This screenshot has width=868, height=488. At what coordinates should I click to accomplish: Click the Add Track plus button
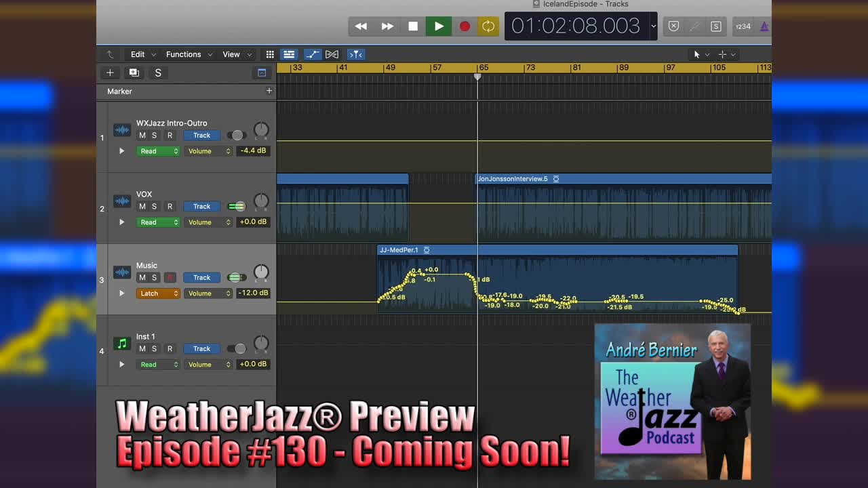coord(110,73)
